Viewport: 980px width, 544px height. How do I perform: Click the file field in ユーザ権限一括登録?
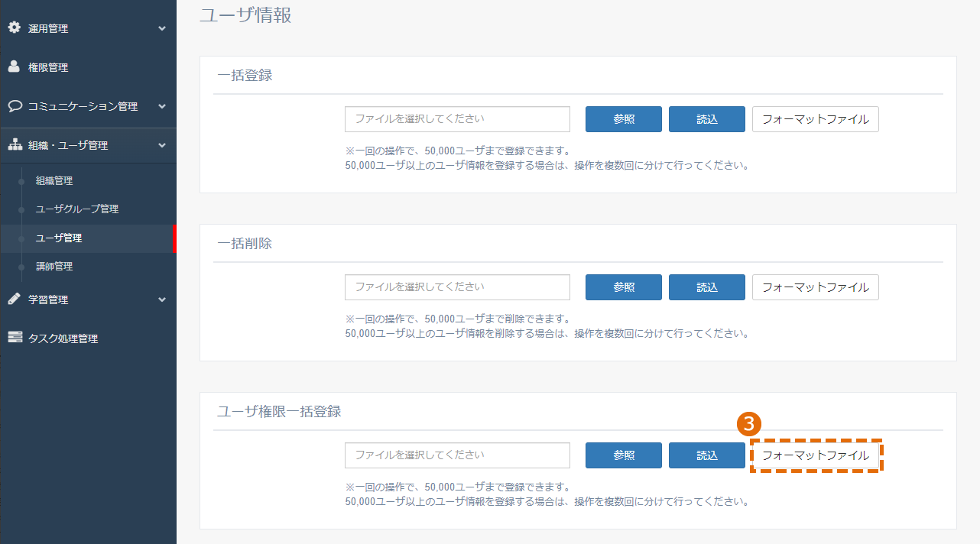(457, 455)
